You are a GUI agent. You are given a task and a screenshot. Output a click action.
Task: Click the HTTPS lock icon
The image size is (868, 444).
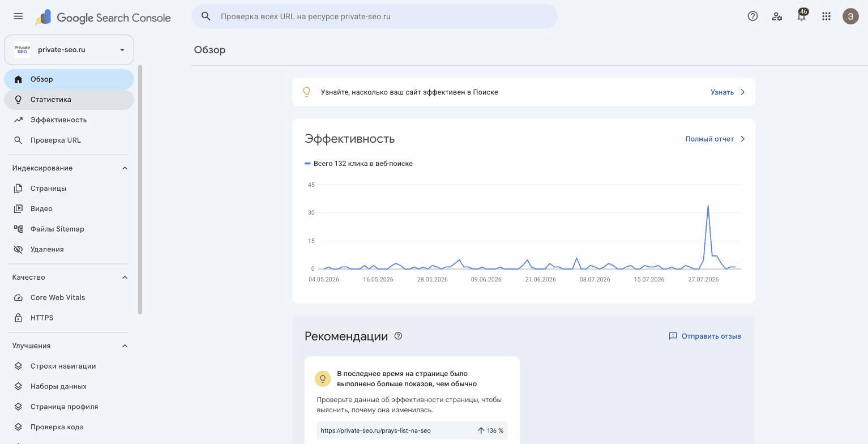click(x=18, y=318)
